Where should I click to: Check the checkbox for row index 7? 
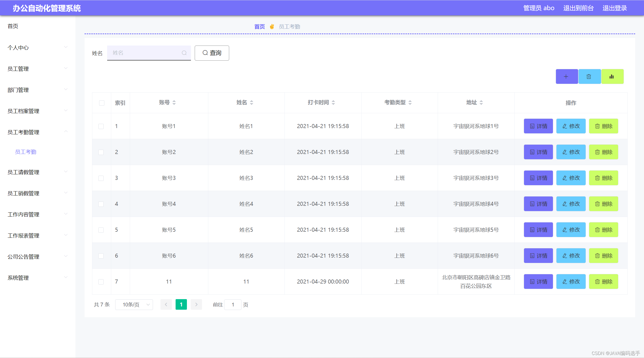pyautogui.click(x=101, y=282)
